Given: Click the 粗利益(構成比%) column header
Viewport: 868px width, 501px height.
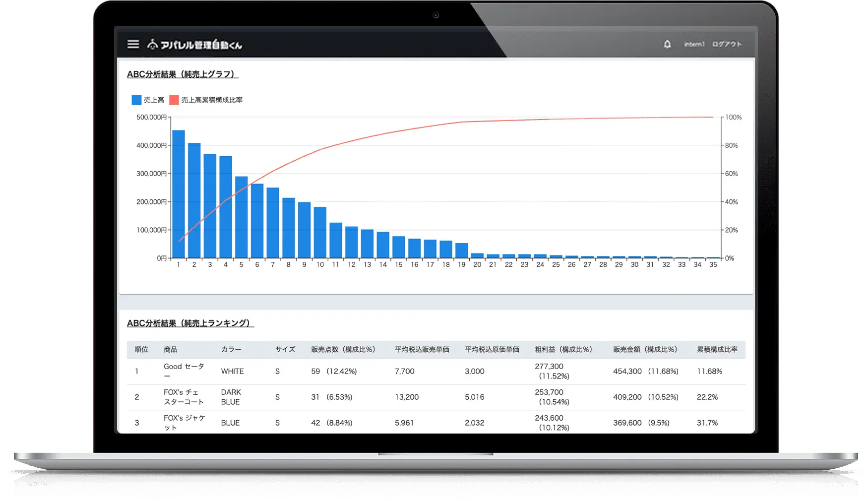Looking at the screenshot, I should click(x=563, y=349).
